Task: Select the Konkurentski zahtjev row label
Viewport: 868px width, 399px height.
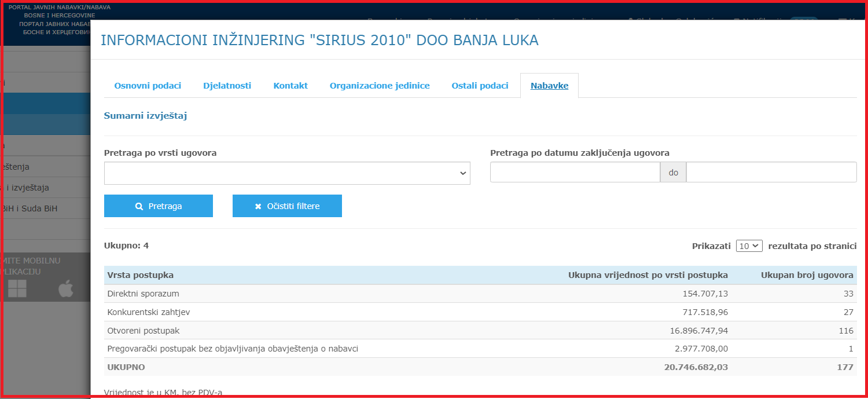Action: [149, 312]
